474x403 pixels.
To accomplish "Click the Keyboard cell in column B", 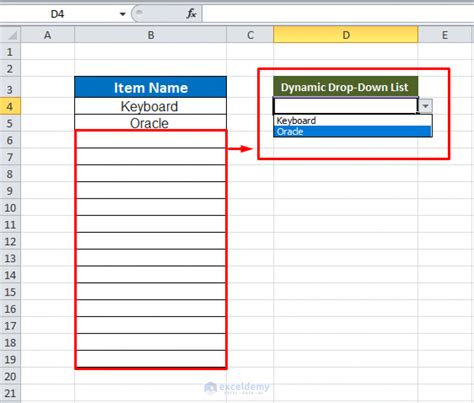I will [151, 106].
